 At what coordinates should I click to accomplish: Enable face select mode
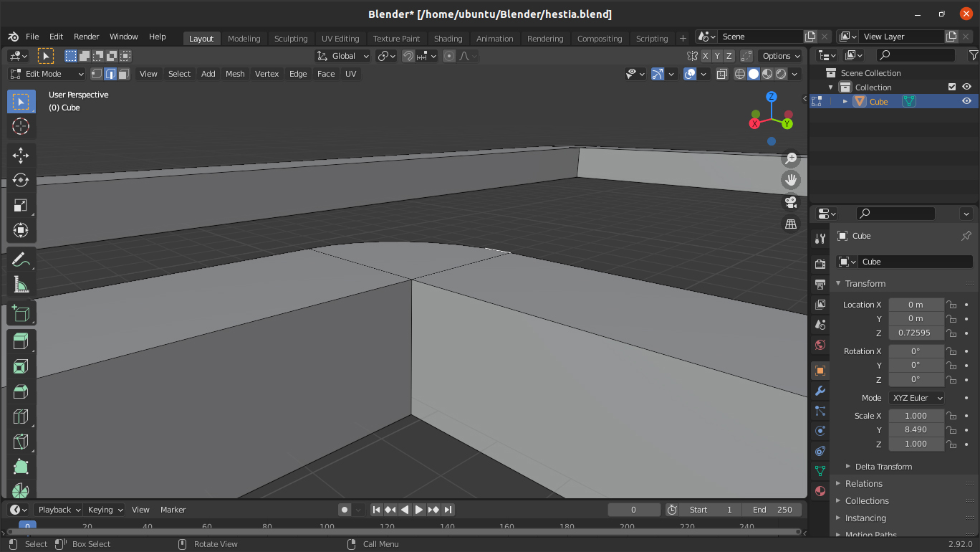coord(124,74)
